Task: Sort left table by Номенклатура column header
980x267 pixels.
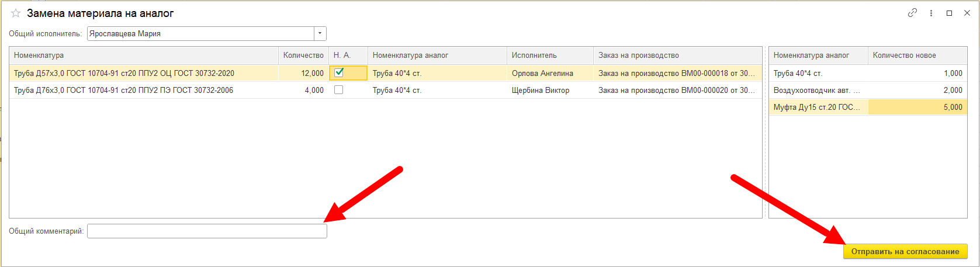Action: tap(144, 56)
